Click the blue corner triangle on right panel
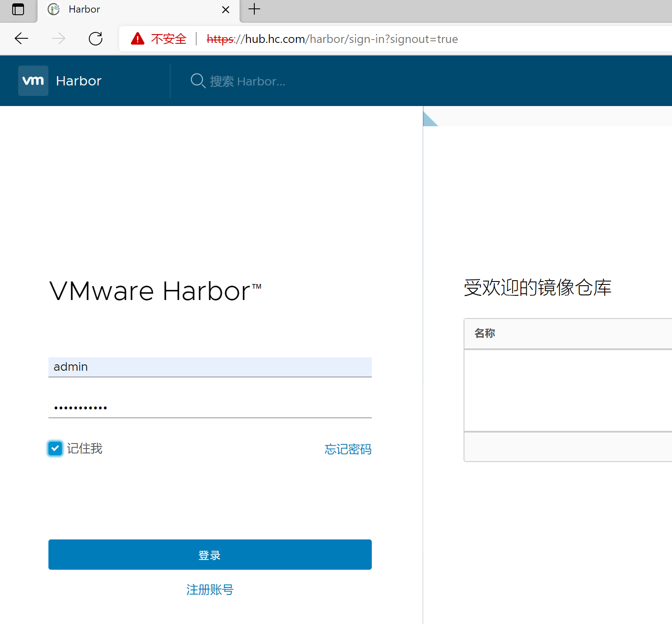This screenshot has height=624, width=672. tap(429, 119)
